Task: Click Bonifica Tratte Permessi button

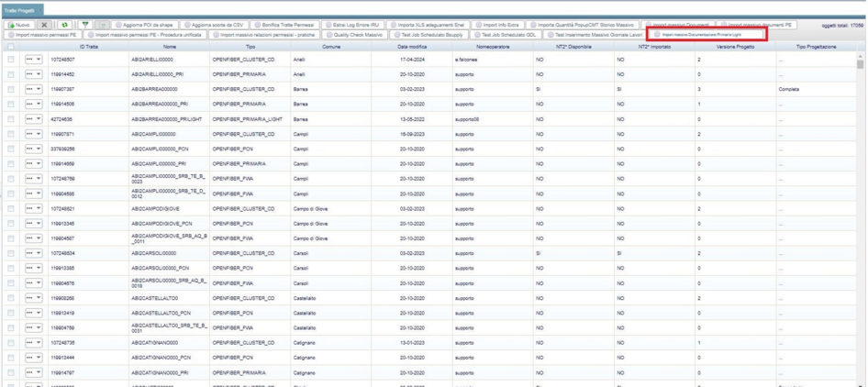Action: [x=284, y=25]
